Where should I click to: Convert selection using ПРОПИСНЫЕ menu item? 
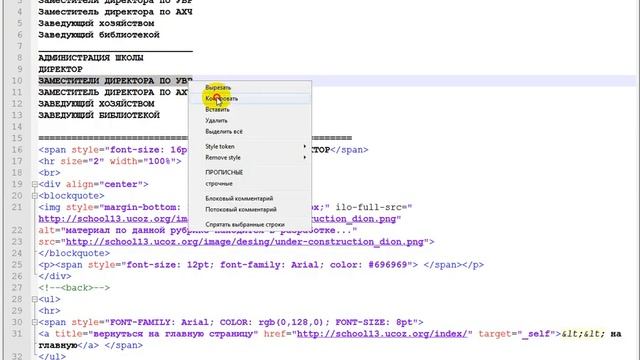point(224,172)
